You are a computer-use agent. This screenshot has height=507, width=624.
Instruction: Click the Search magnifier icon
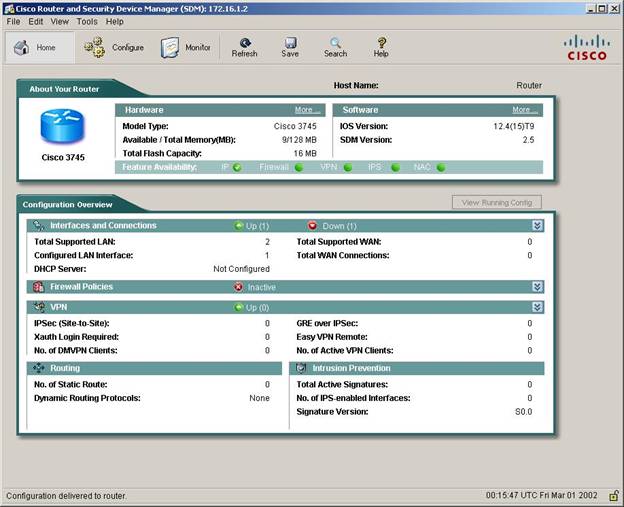pyautogui.click(x=335, y=43)
